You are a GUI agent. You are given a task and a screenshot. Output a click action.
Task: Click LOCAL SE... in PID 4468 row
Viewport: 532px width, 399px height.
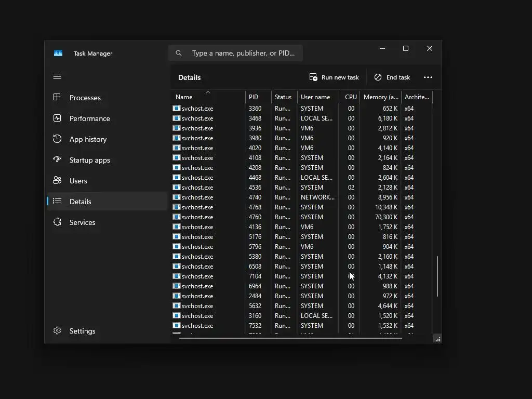(x=316, y=177)
